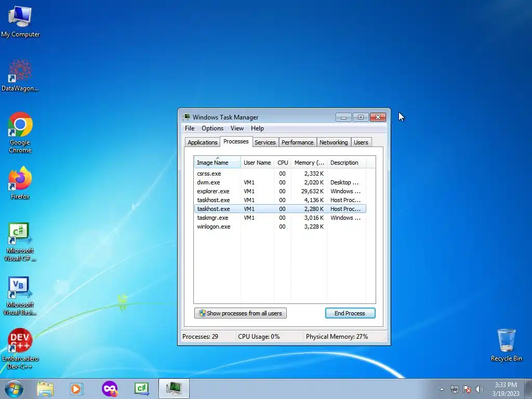Open the File menu
This screenshot has height=399, width=532.
pos(190,128)
